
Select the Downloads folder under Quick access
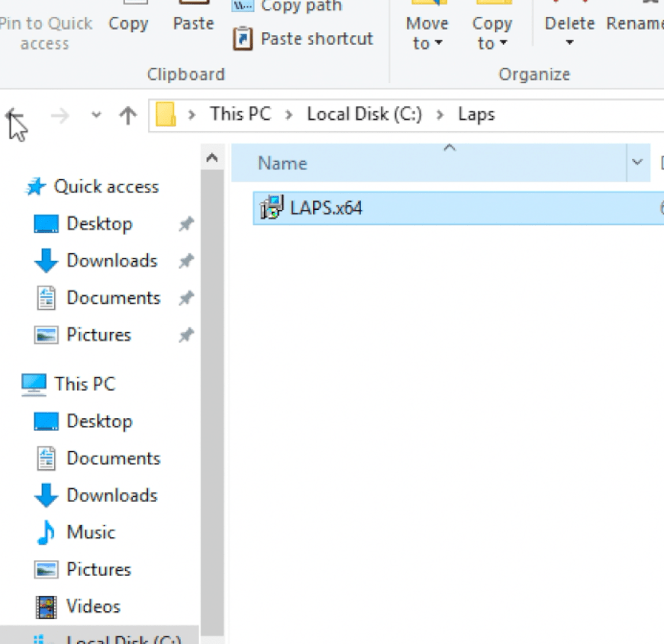click(x=111, y=260)
